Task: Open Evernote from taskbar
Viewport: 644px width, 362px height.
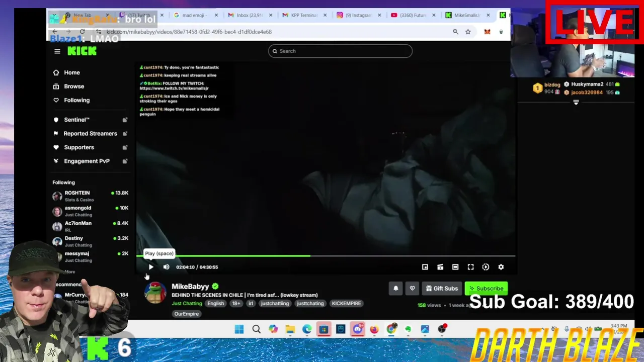Action: click(x=408, y=329)
